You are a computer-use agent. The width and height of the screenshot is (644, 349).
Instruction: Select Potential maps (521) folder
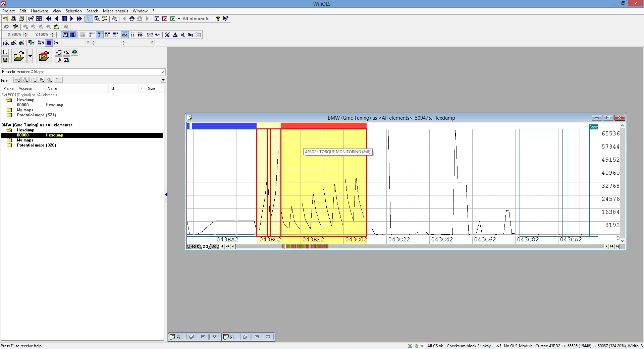36,115
